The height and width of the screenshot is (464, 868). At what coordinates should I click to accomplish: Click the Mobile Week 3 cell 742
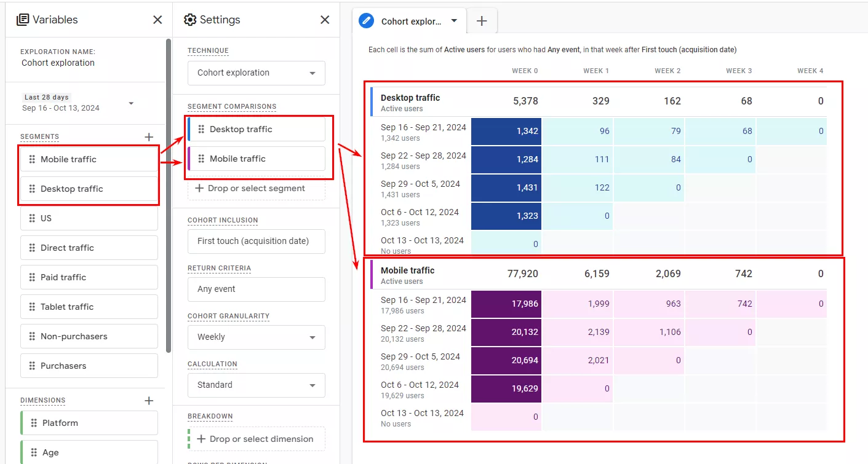pos(720,304)
